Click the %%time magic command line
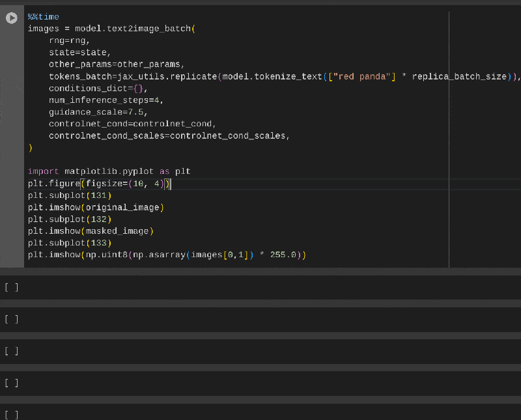Screen dimensions: 521x420 coord(43,17)
